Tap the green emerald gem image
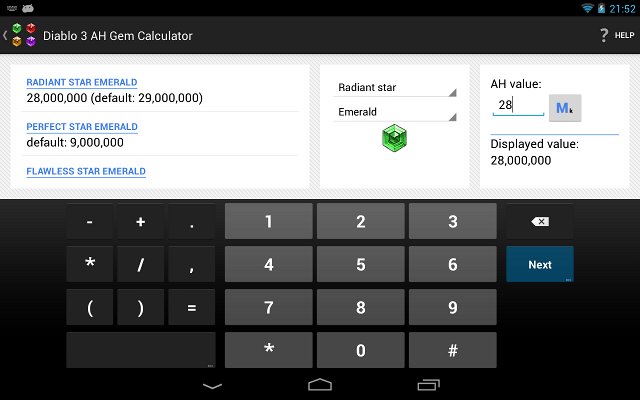Viewport: 640px width, 400px height. [x=394, y=138]
